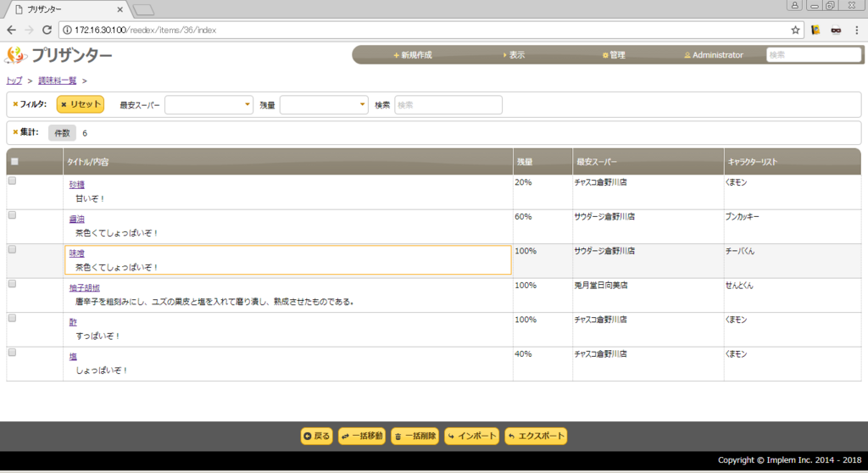Check the 酢 row checkbox
Screen dimensions: 868x473
(x=12, y=318)
